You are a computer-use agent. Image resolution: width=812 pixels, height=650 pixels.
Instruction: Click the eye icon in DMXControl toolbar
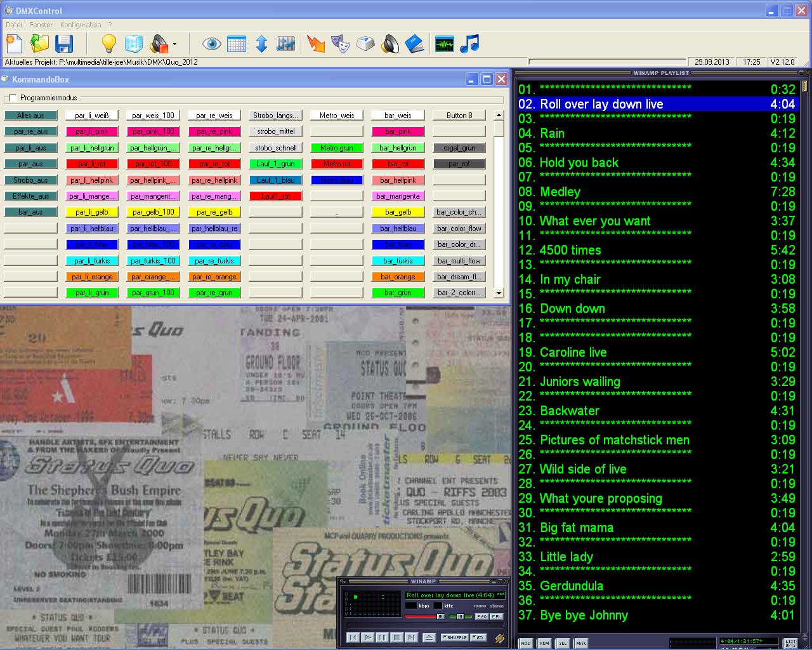(212, 44)
